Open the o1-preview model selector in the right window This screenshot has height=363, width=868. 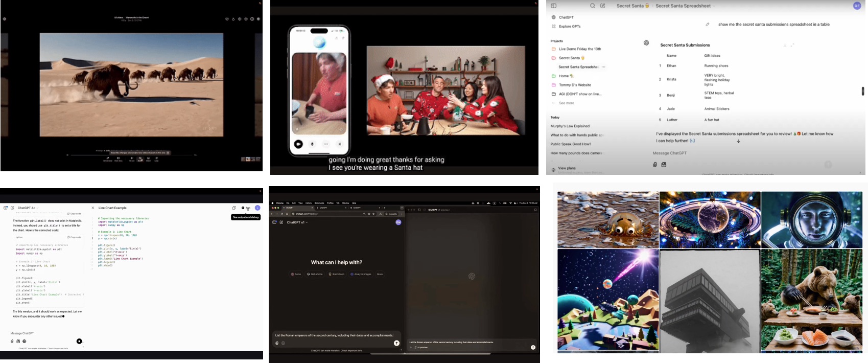[x=439, y=210]
